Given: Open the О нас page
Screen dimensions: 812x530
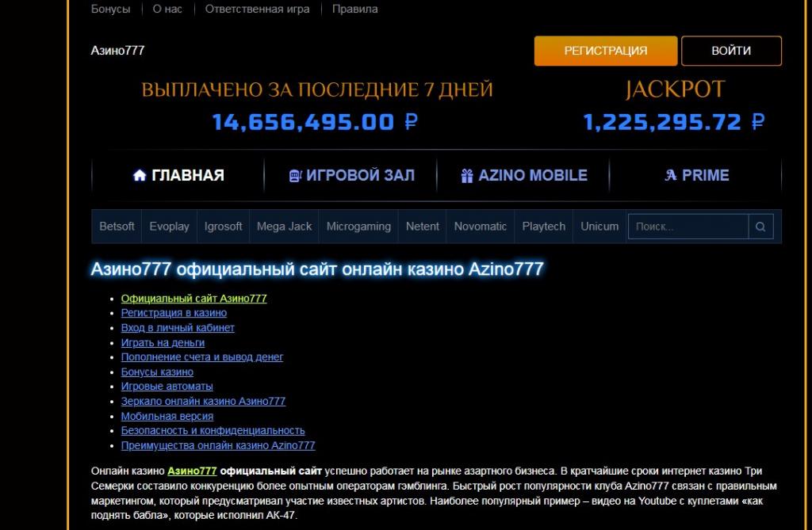Looking at the screenshot, I should coord(167,9).
